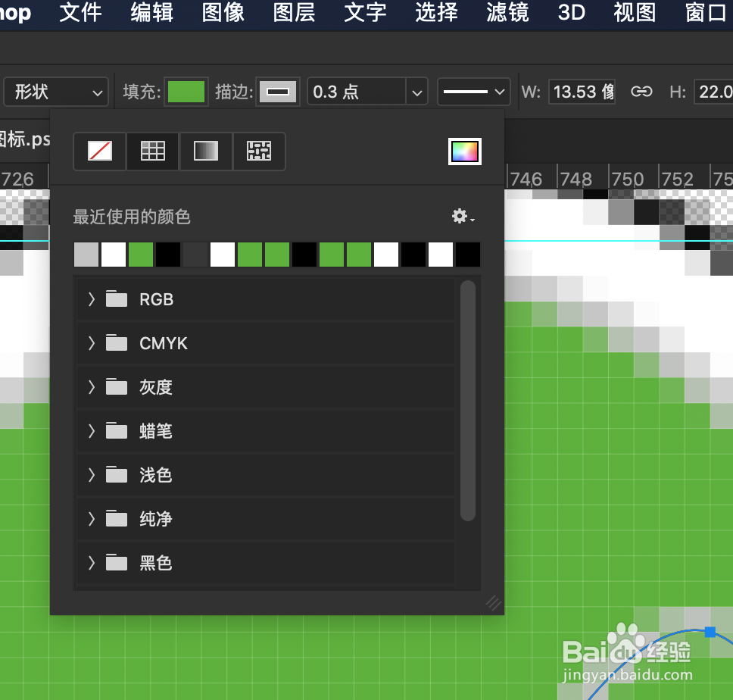The height and width of the screenshot is (700, 733).
Task: Click the 灰度 folder icon
Action: coord(117,386)
